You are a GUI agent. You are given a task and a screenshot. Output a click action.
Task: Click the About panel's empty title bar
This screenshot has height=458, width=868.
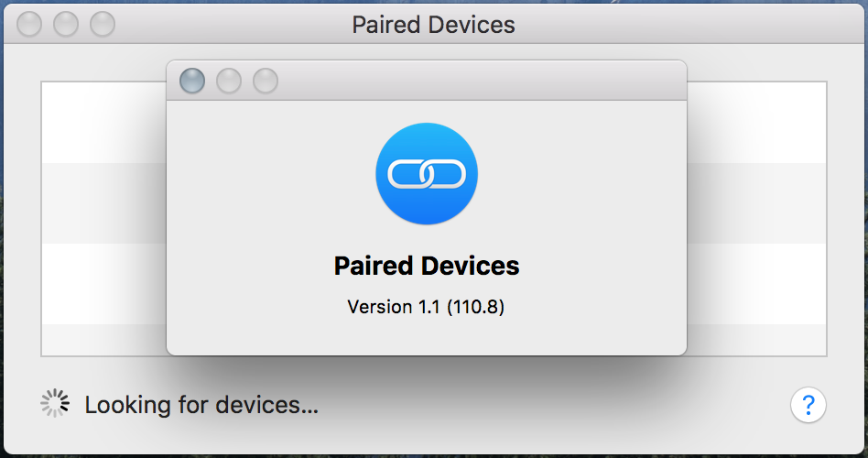(x=476, y=82)
